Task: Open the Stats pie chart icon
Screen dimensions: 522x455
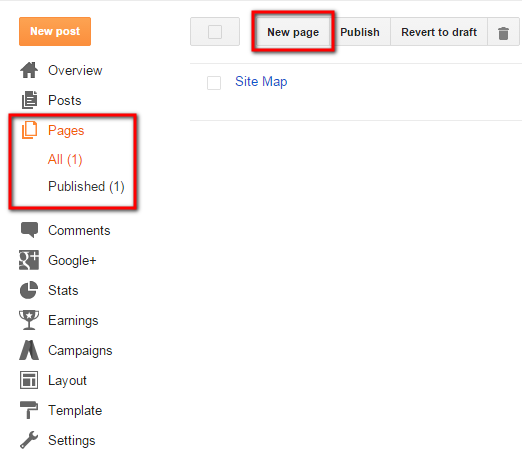Action: 29,290
